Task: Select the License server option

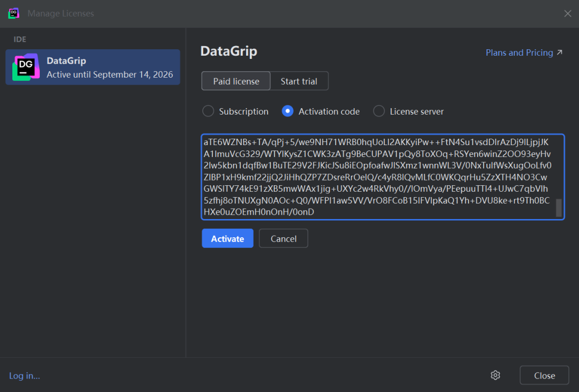Action: click(378, 111)
